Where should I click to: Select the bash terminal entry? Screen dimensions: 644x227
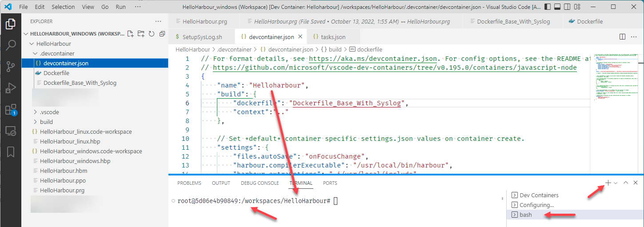pyautogui.click(x=526, y=215)
